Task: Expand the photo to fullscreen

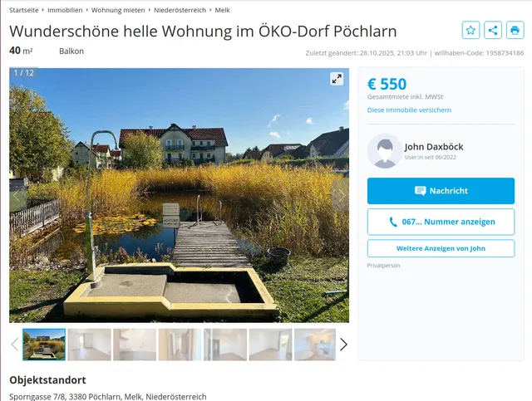Action: click(337, 79)
